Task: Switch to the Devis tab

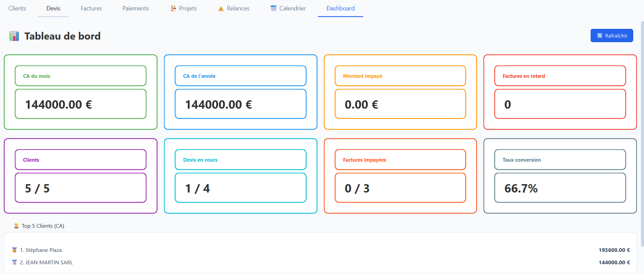Action: pyautogui.click(x=53, y=8)
